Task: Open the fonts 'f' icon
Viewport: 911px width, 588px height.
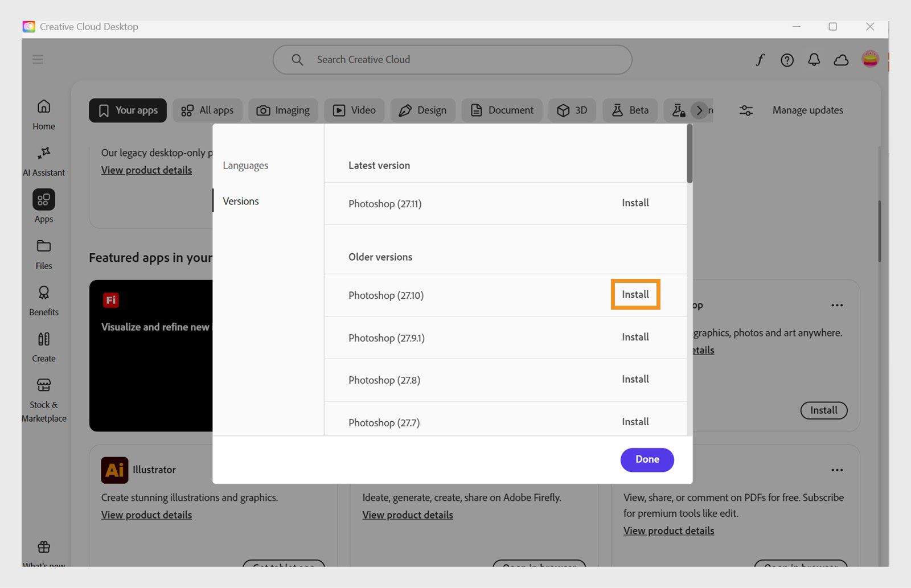Action: click(760, 60)
